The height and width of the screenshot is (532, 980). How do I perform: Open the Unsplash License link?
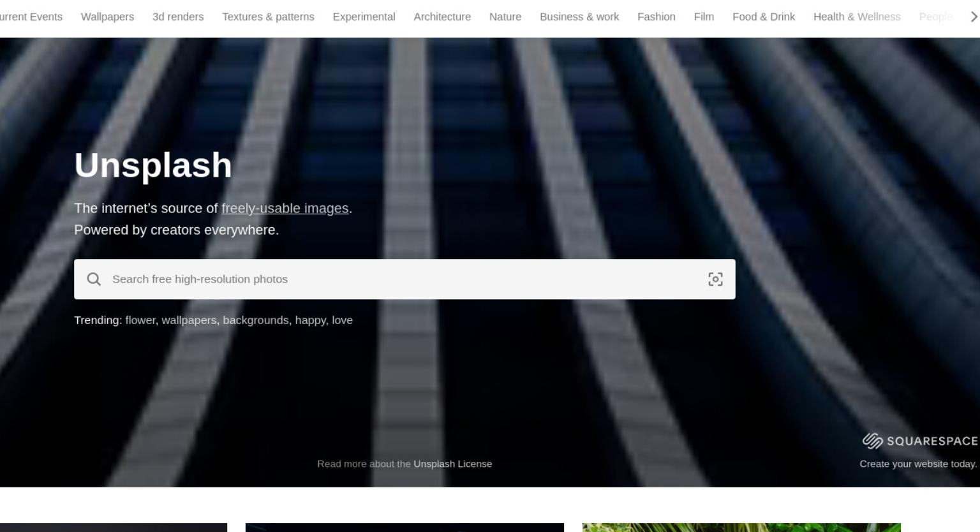click(x=452, y=464)
